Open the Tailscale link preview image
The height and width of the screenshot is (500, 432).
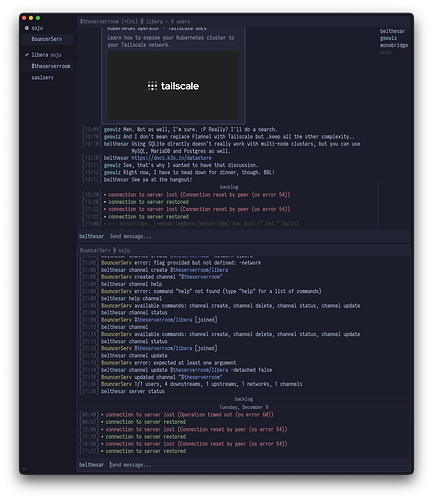173,86
